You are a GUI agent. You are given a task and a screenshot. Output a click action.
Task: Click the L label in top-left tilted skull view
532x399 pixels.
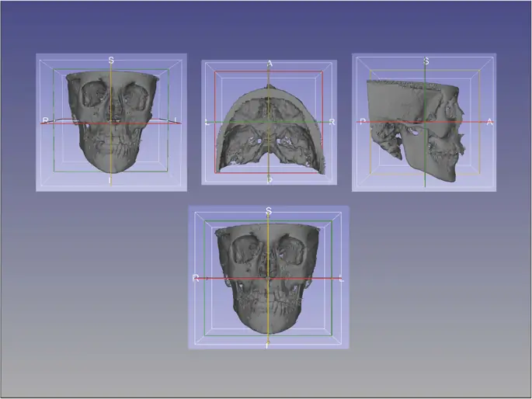[x=177, y=120]
